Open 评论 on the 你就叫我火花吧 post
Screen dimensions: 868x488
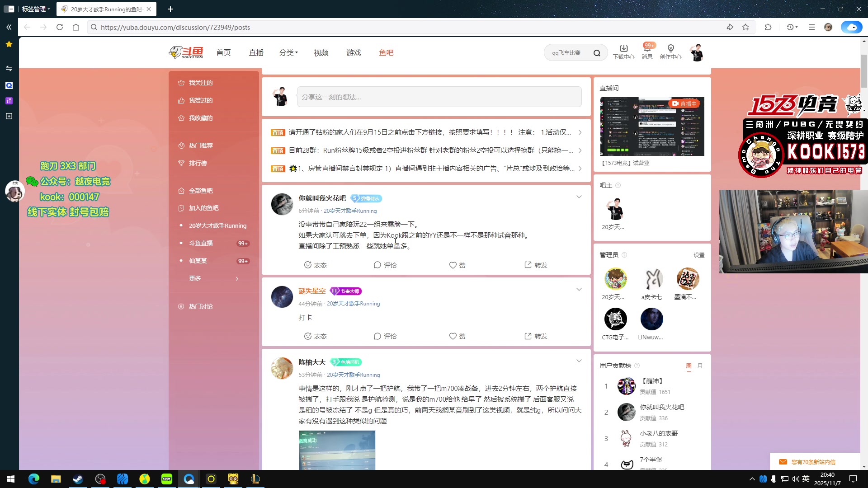tap(385, 265)
